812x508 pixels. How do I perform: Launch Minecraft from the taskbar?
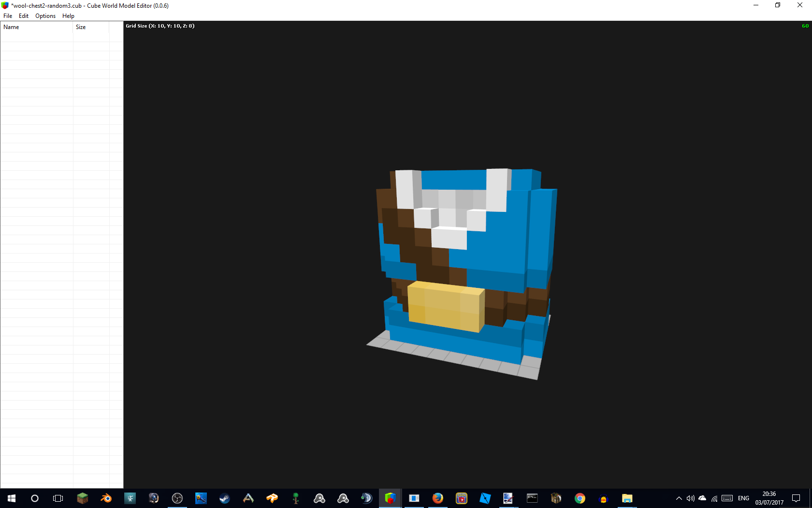point(82,498)
